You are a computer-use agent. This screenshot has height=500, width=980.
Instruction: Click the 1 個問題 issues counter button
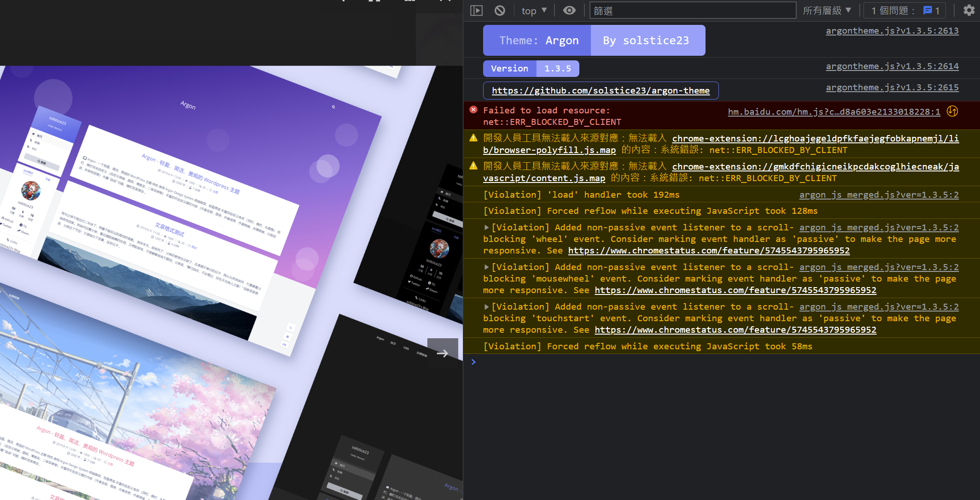904,10
